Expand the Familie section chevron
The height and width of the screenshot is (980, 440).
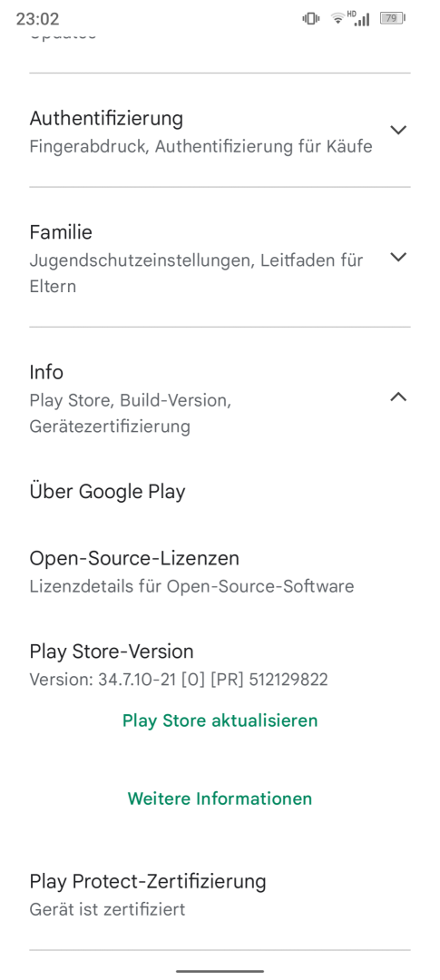tap(398, 257)
